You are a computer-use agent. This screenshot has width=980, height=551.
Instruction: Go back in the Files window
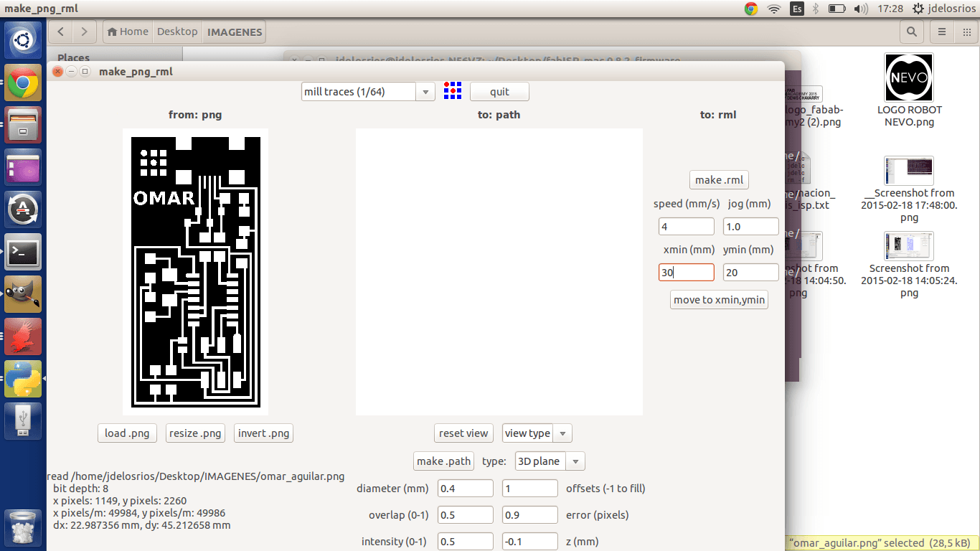[x=61, y=32]
